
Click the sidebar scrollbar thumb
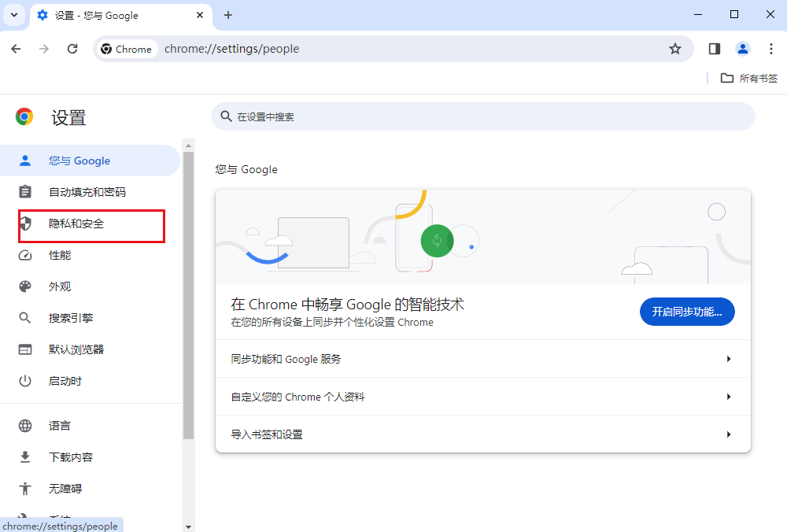point(188,295)
